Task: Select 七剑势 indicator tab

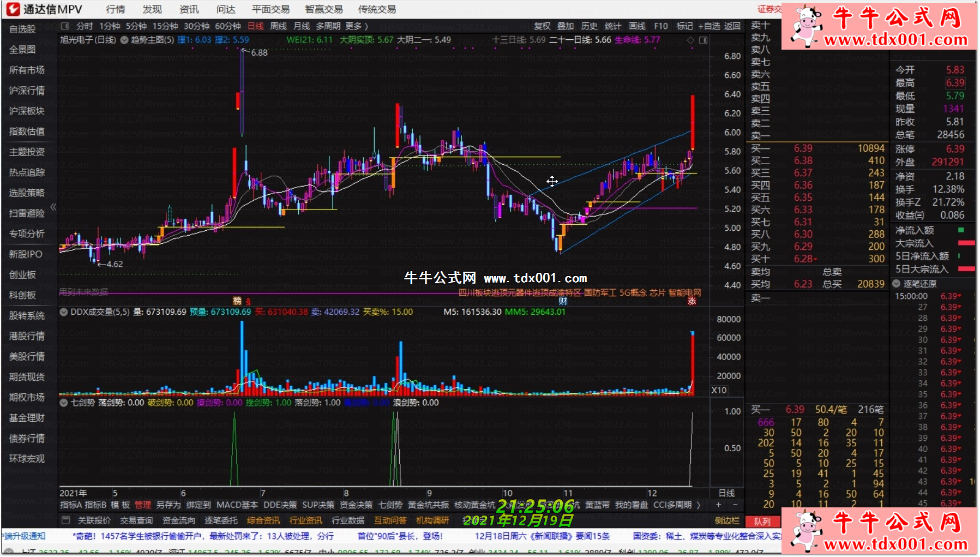Action: pos(390,505)
